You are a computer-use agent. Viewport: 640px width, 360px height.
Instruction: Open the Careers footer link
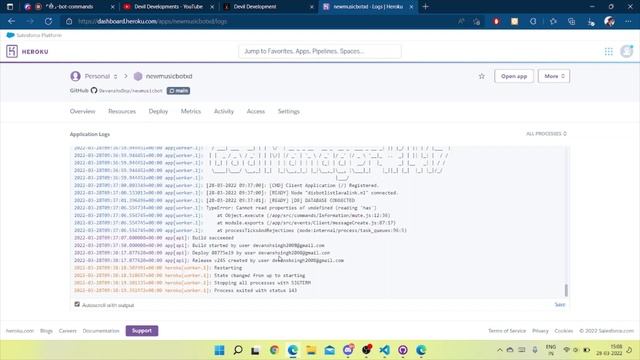pyautogui.click(x=68, y=331)
